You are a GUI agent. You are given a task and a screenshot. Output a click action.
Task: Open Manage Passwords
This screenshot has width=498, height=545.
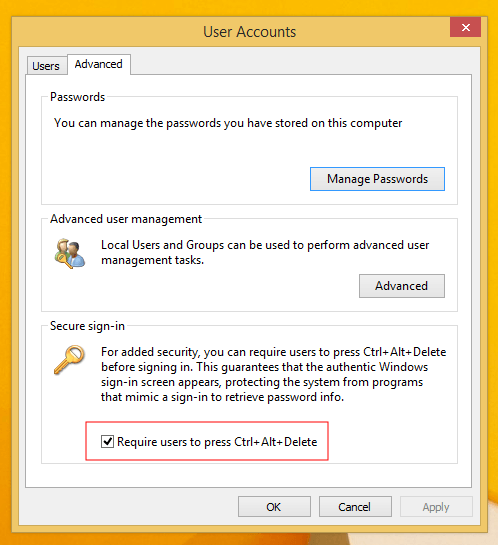pyautogui.click(x=377, y=179)
